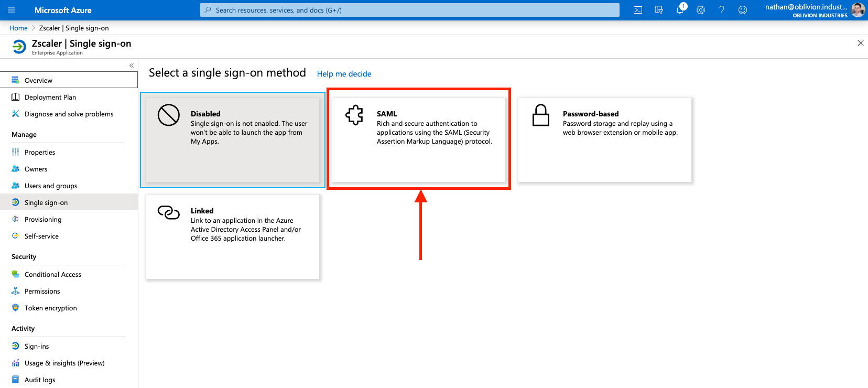Open Conditional Access settings
This screenshot has width=868, height=388.
point(53,275)
